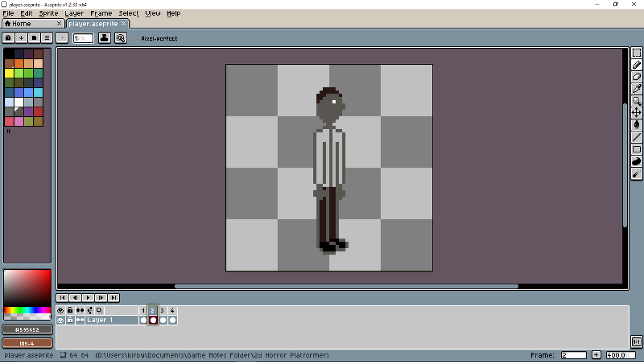Close the player.aseprite tab

pyautogui.click(x=123, y=24)
